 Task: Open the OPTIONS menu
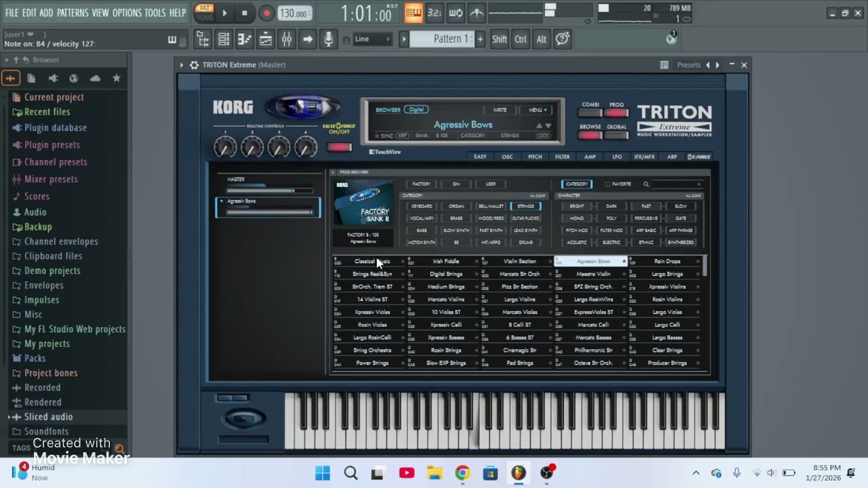pos(127,13)
